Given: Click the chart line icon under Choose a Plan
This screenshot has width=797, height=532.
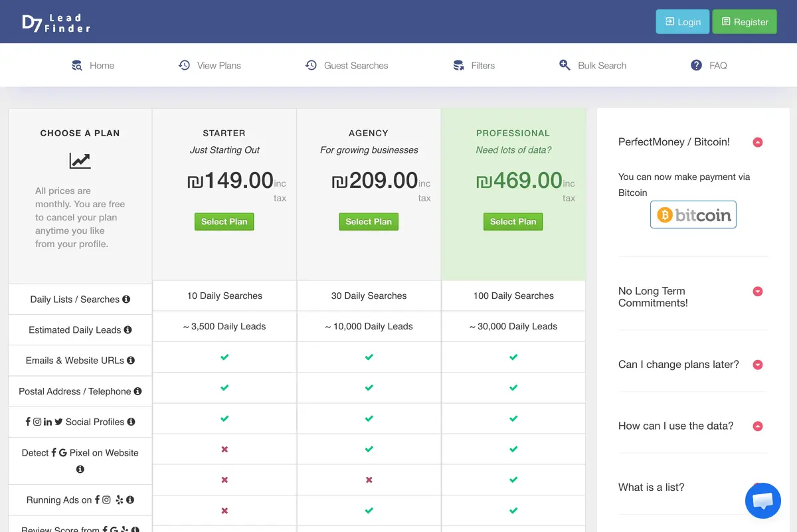Looking at the screenshot, I should tap(80, 161).
